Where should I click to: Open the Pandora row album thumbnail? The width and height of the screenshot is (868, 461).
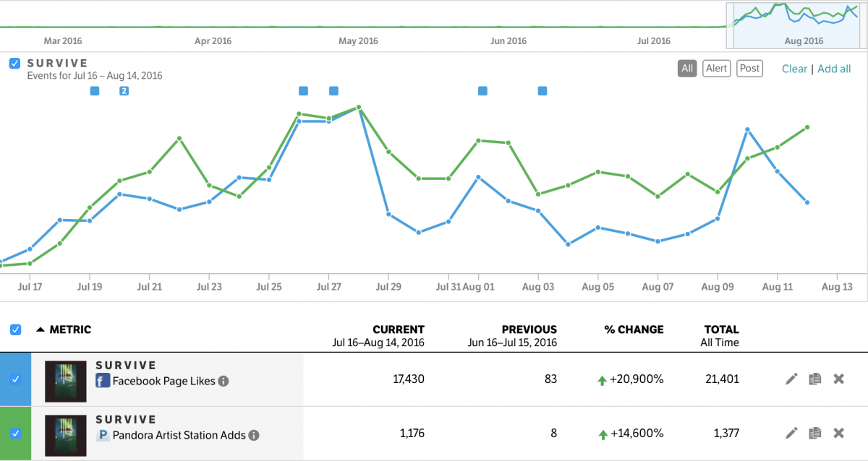tap(66, 435)
